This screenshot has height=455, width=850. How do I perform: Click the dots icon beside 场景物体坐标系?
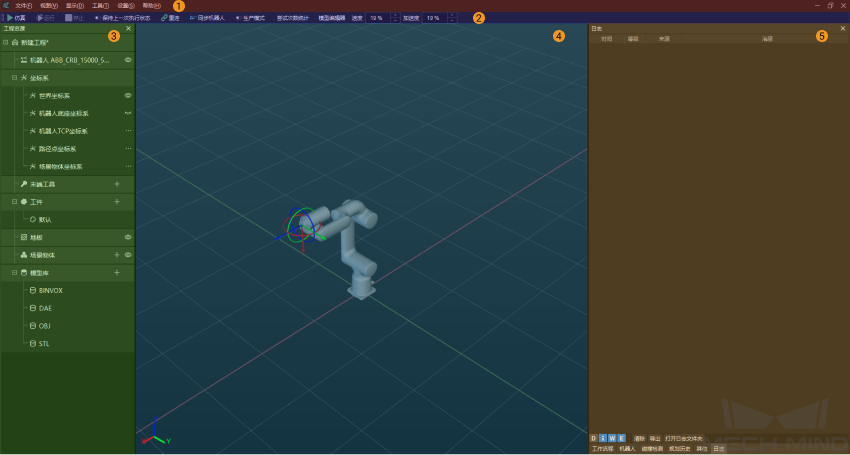coord(128,166)
